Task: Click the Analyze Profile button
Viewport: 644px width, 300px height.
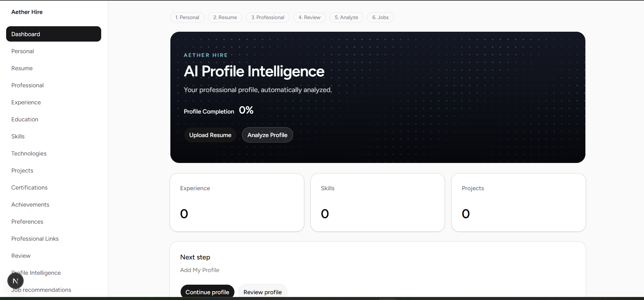Action: tap(267, 135)
